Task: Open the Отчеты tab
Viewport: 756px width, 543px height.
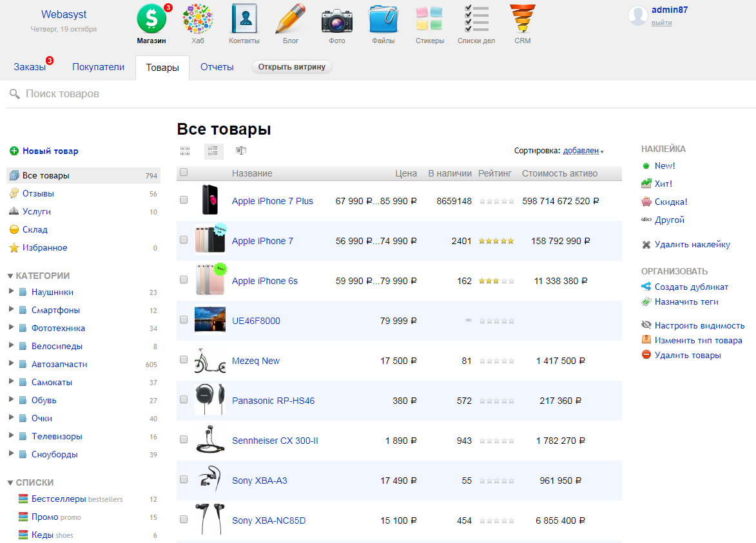Action: pos(217,67)
